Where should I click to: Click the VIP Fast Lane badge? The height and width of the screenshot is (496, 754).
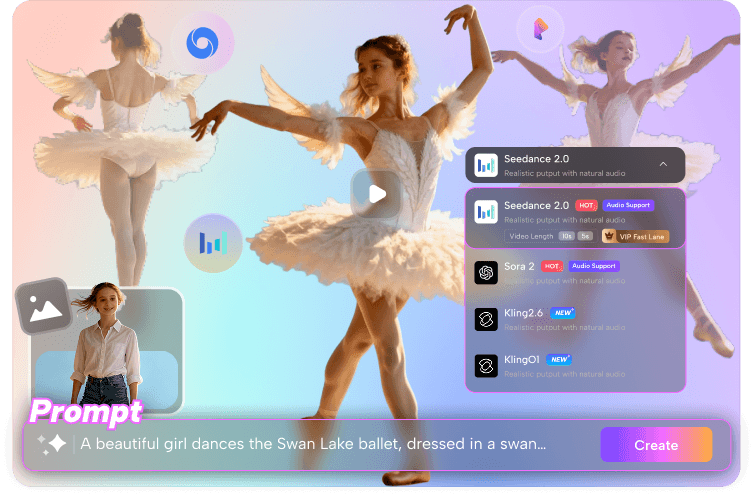(x=635, y=236)
